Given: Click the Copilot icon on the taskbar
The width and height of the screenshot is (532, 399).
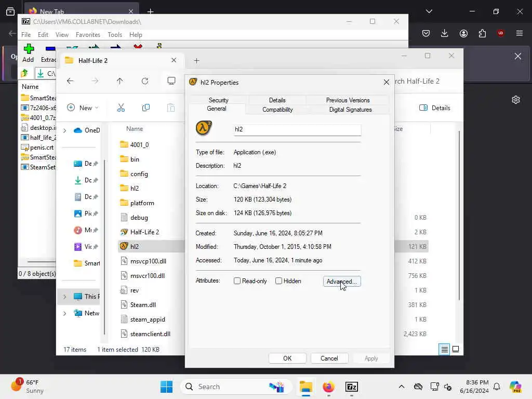Looking at the screenshot, I should (x=515, y=387).
